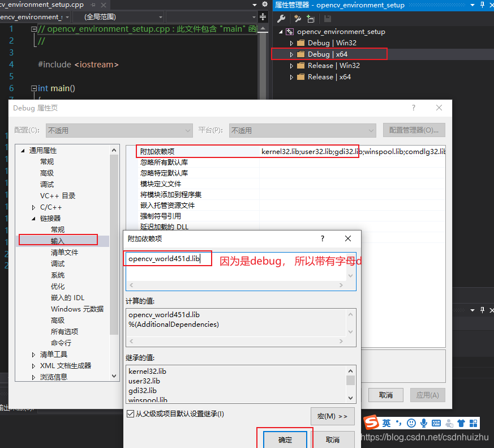
Task: Expand the Debug | x64 node
Action: pyautogui.click(x=291, y=54)
